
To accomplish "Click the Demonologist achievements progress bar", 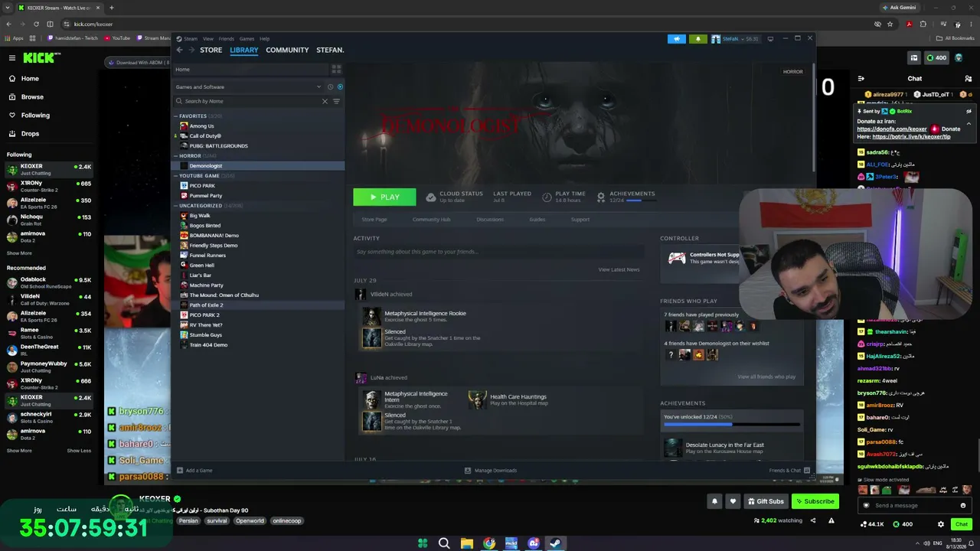I will click(732, 424).
